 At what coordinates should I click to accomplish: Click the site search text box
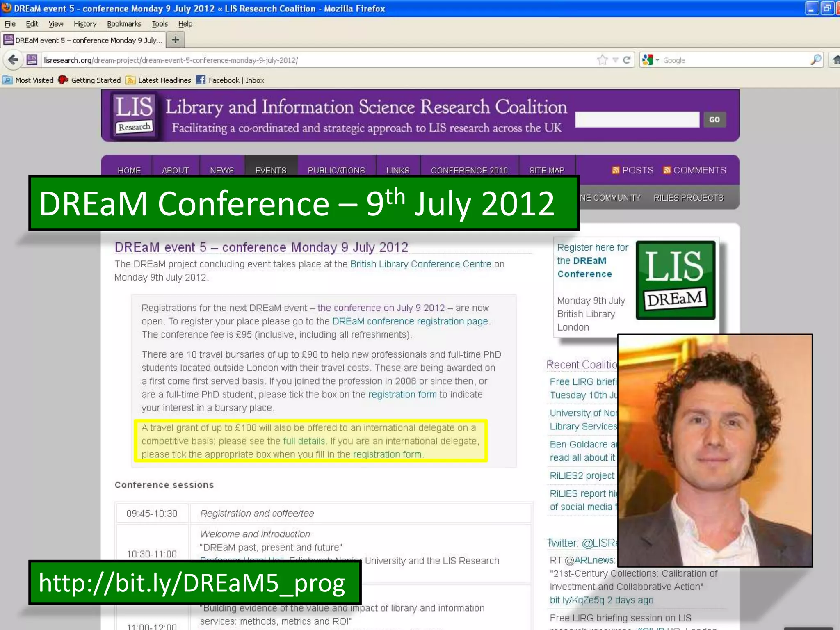pos(637,119)
